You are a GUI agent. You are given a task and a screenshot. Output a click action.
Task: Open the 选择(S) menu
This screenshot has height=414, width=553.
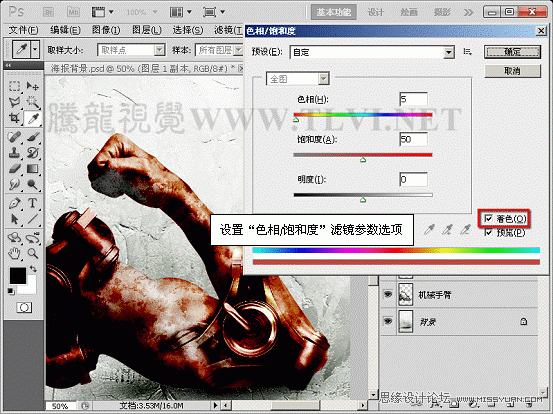pyautogui.click(x=188, y=30)
